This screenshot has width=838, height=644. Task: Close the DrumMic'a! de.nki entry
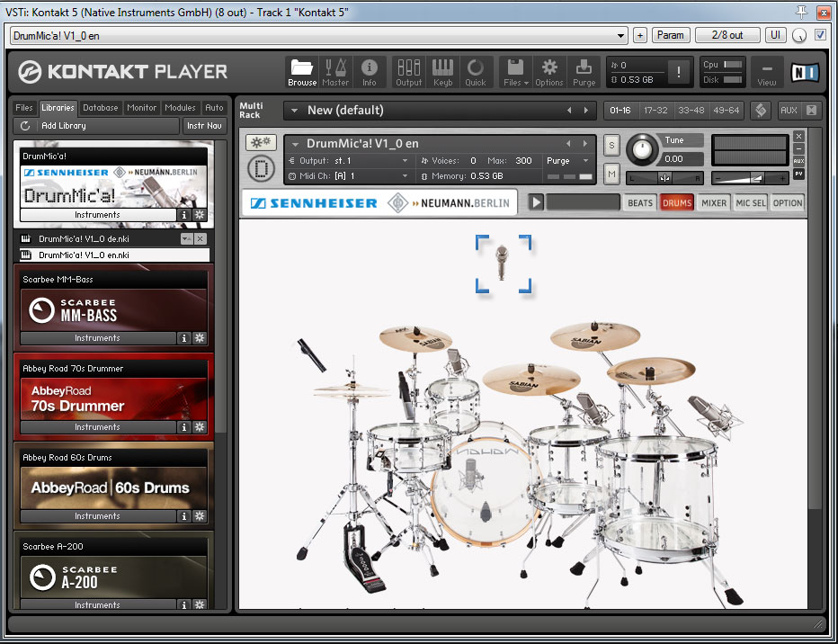[x=200, y=239]
